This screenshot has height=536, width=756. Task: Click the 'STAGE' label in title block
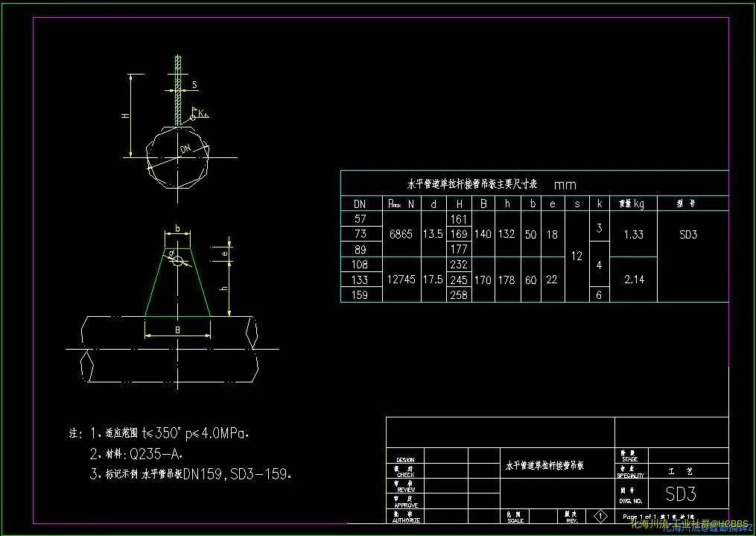point(629,459)
